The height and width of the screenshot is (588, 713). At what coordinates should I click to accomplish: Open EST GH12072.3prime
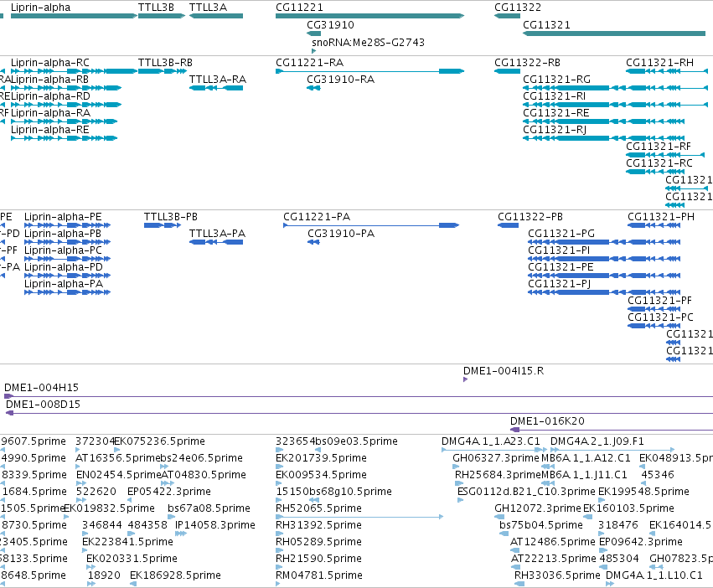499,517
